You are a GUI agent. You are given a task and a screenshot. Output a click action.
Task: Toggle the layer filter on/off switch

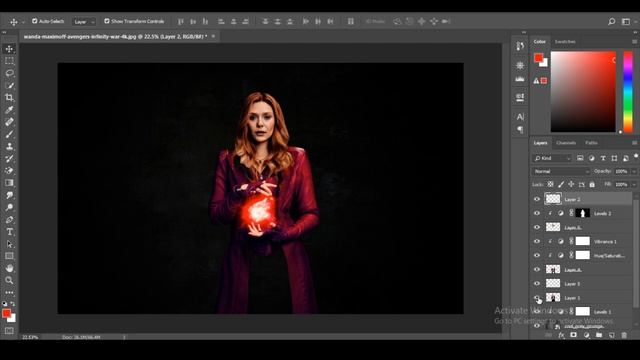point(636,156)
